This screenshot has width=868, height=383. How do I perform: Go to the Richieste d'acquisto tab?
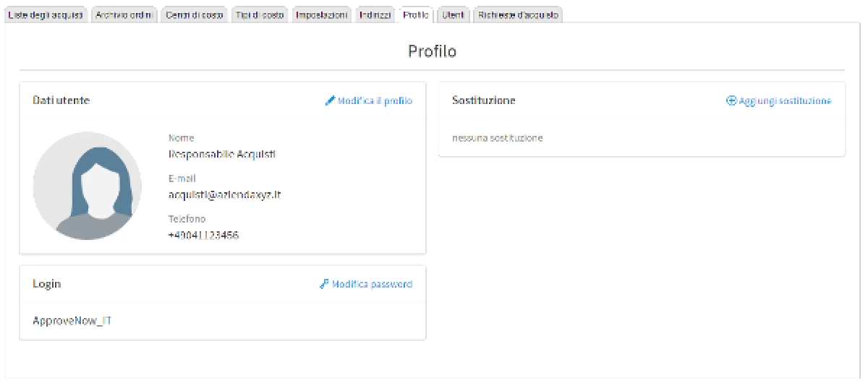(x=517, y=15)
